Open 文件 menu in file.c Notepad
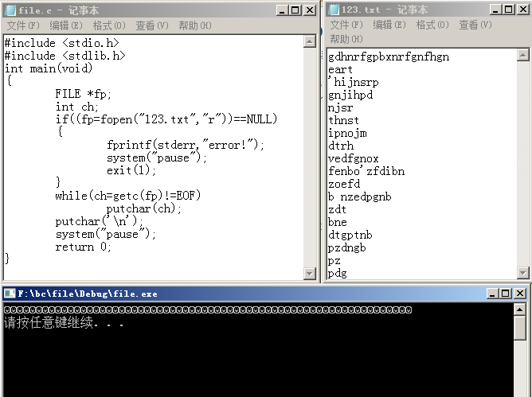Viewport: 532px width, 397px height. pyautogui.click(x=22, y=25)
